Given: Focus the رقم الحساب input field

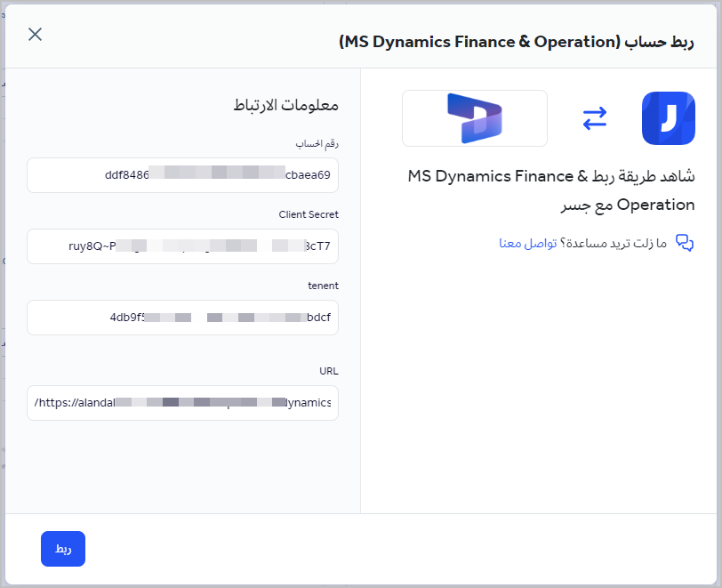Looking at the screenshot, I should click(x=183, y=175).
